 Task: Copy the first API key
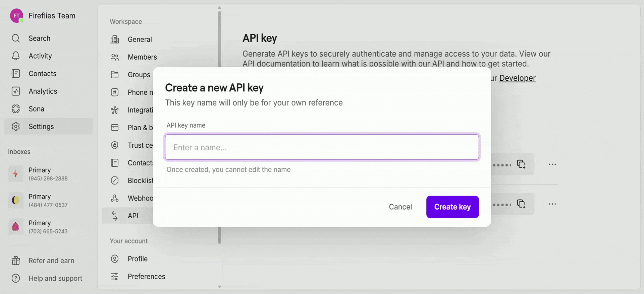(x=521, y=164)
